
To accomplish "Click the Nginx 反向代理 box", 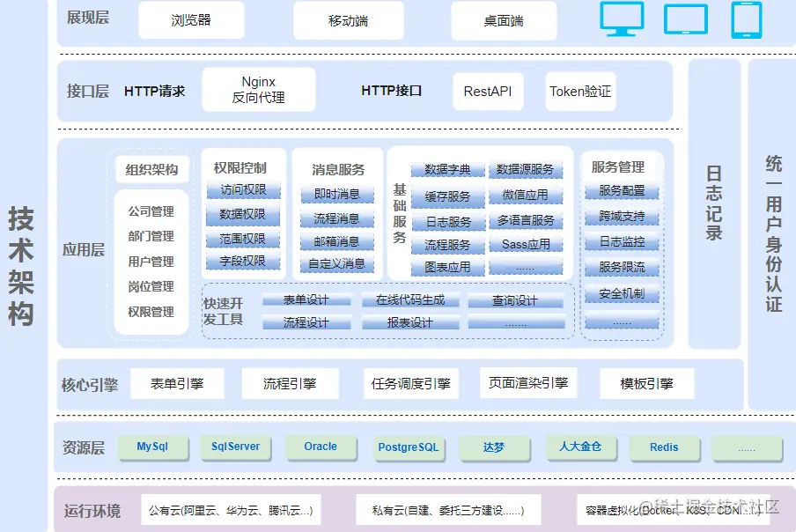I will click(x=258, y=88).
